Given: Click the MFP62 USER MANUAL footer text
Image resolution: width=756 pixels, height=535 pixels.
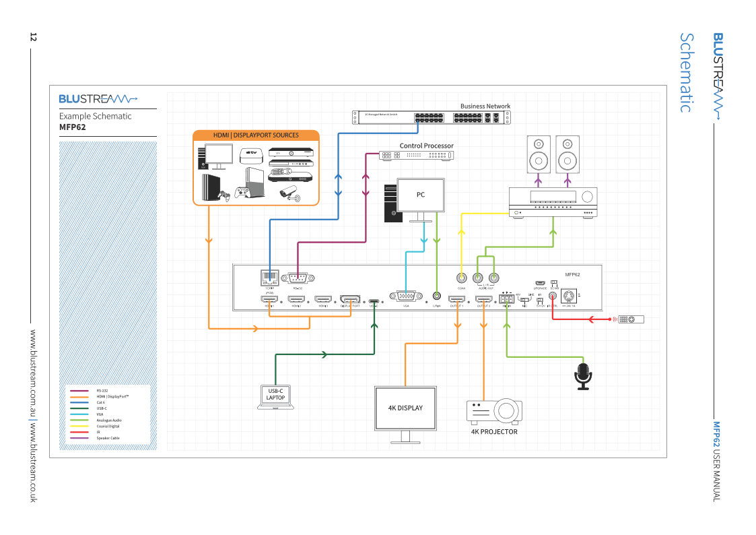Looking at the screenshot, I should pos(717,462).
